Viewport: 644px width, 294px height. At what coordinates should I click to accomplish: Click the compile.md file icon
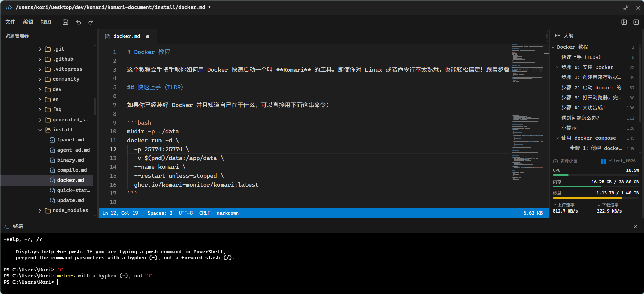(x=52, y=170)
